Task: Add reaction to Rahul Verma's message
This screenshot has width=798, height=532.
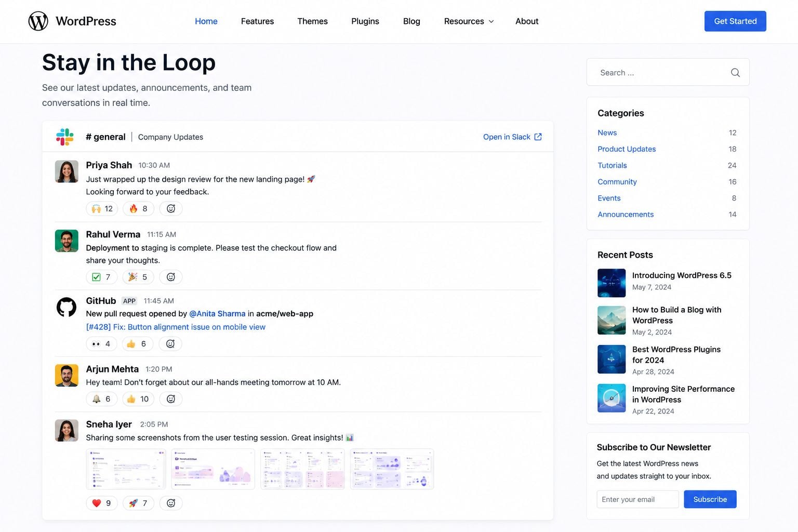Action: pos(171,277)
